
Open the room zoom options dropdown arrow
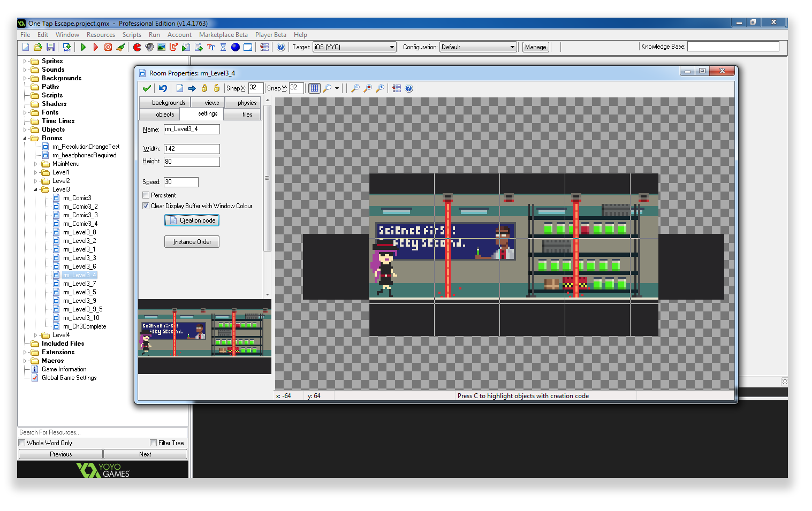[337, 88]
